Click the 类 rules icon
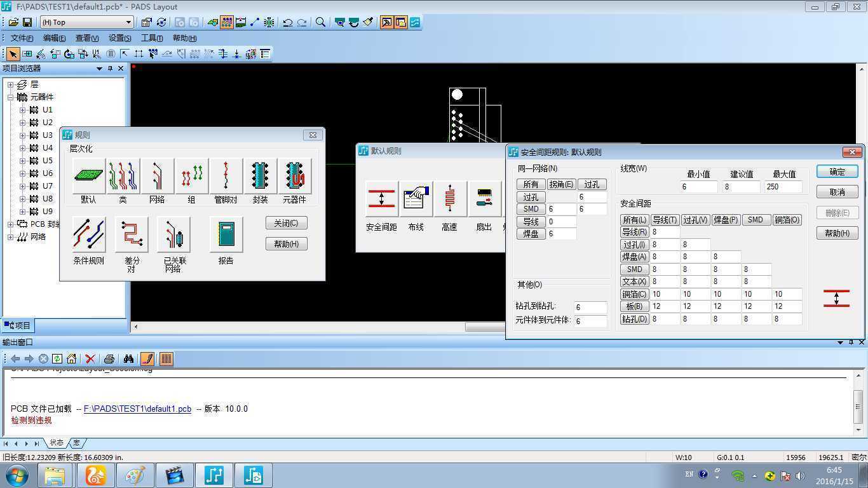Screen dimensions: 868x488 [x=123, y=176]
